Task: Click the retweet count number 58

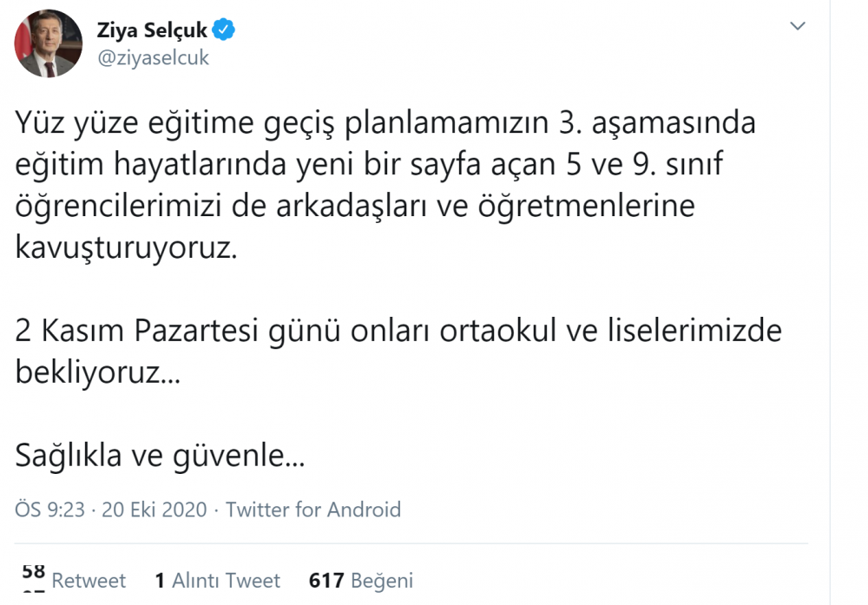Action: click(x=33, y=572)
